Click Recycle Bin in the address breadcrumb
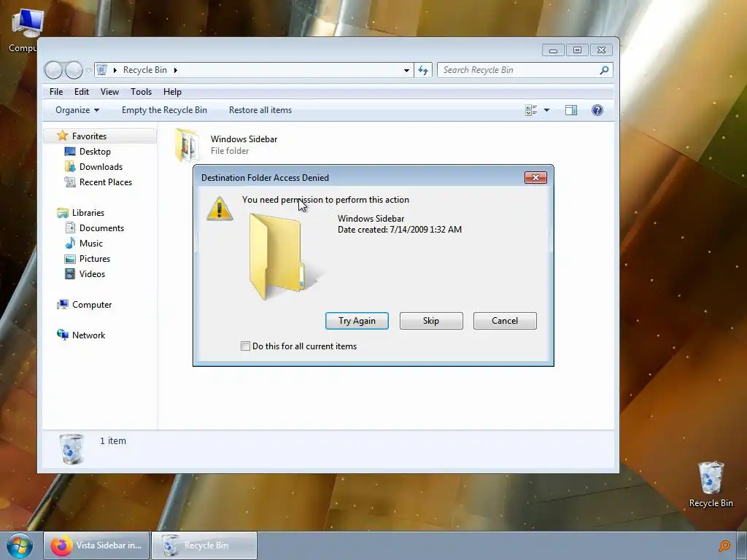This screenshot has height=560, width=747. click(145, 70)
